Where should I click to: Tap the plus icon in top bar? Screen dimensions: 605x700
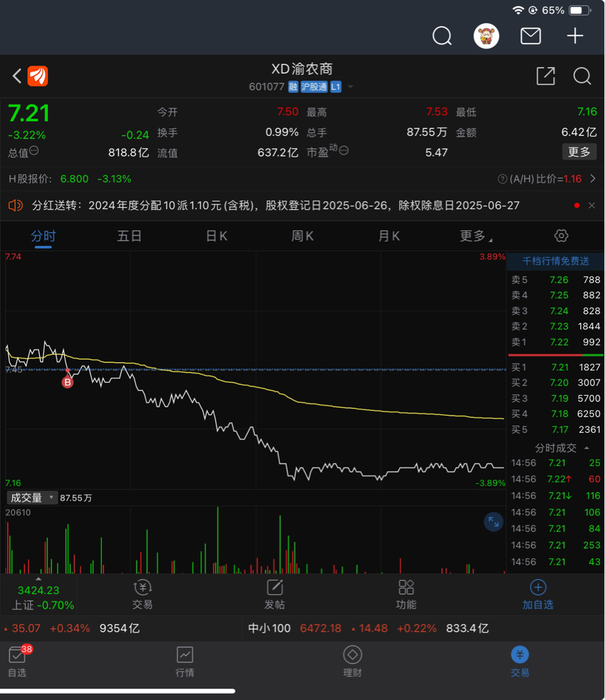pos(575,36)
